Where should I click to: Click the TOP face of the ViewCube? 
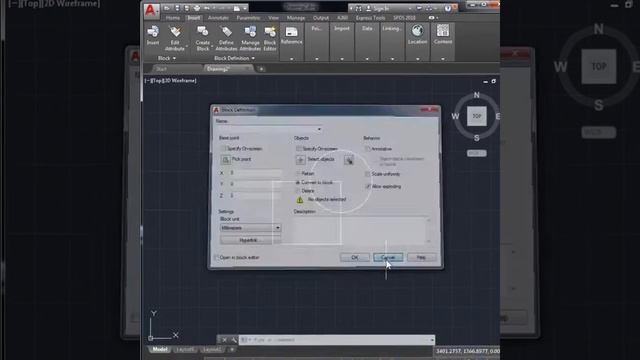pyautogui.click(x=477, y=116)
